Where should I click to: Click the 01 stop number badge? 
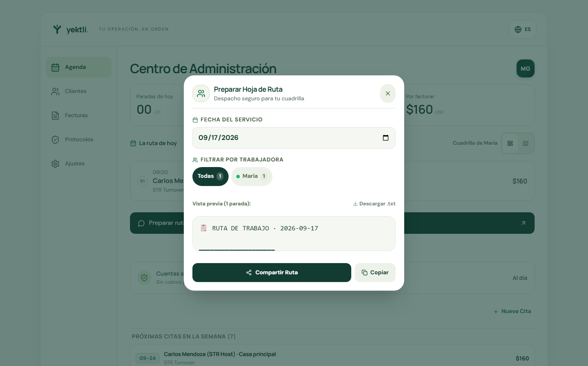[142, 181]
